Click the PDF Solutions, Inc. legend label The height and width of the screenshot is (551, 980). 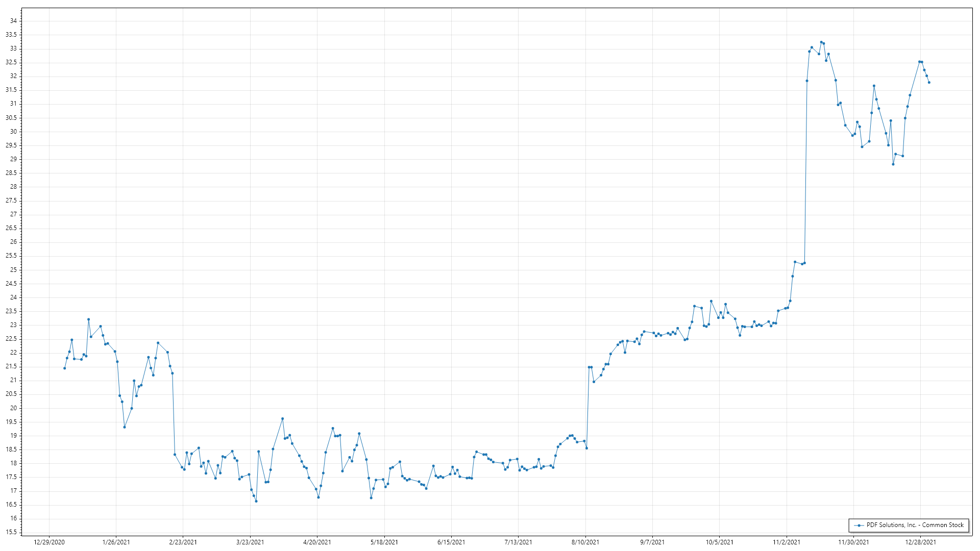[915, 525]
